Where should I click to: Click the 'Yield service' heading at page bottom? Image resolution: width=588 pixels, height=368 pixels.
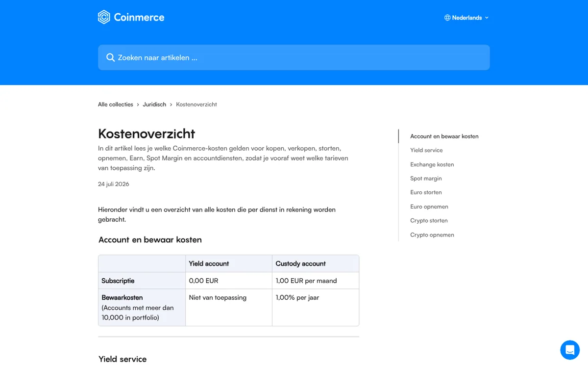tap(122, 359)
